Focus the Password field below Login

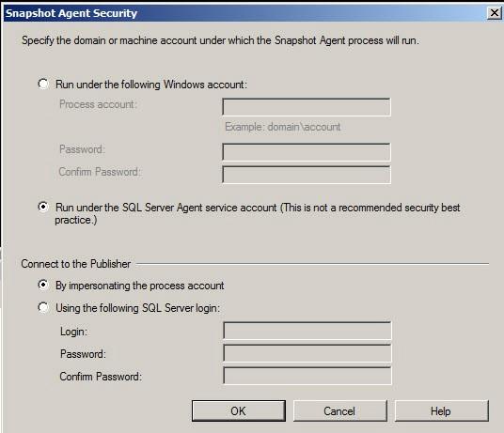(x=307, y=353)
